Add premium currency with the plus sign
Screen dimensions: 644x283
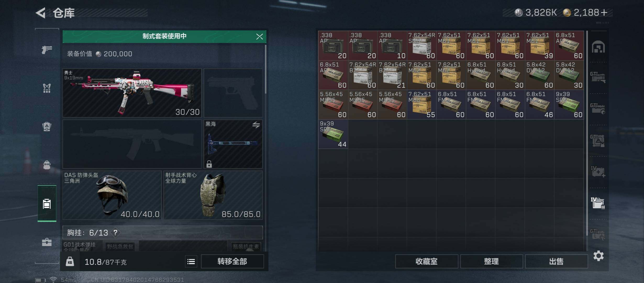[x=604, y=12]
